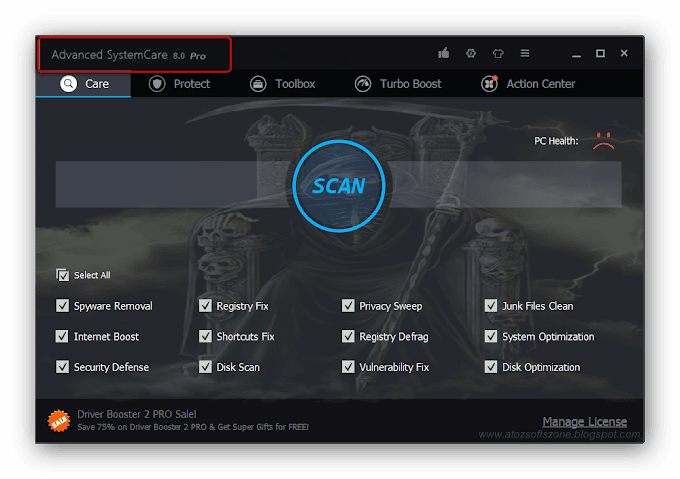The height and width of the screenshot is (479, 680).
Task: Toggle Vulnerability Fix checkbox
Action: [x=348, y=367]
